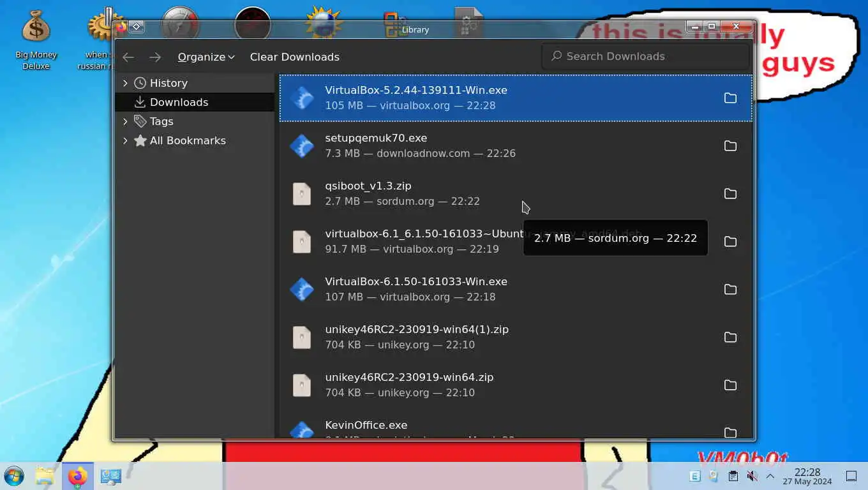
Task: Open folder icon for KevinOffice.exe row
Action: click(730, 432)
